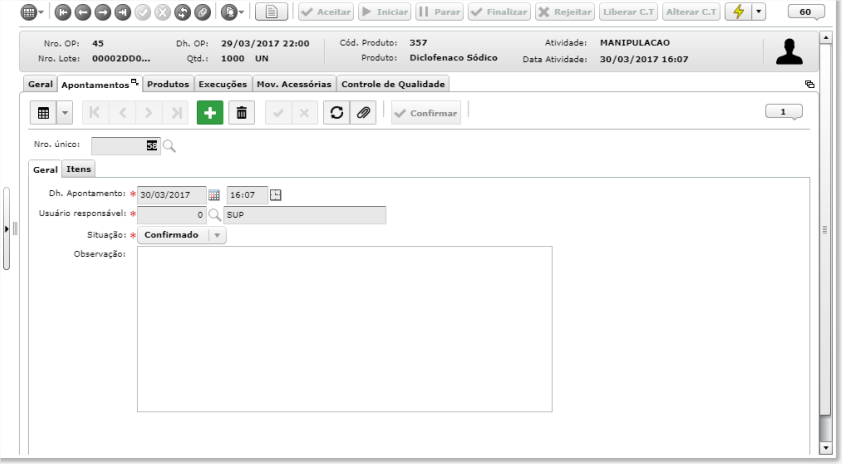
Task: Search Usuário responsável with magnifier
Action: coord(214,215)
